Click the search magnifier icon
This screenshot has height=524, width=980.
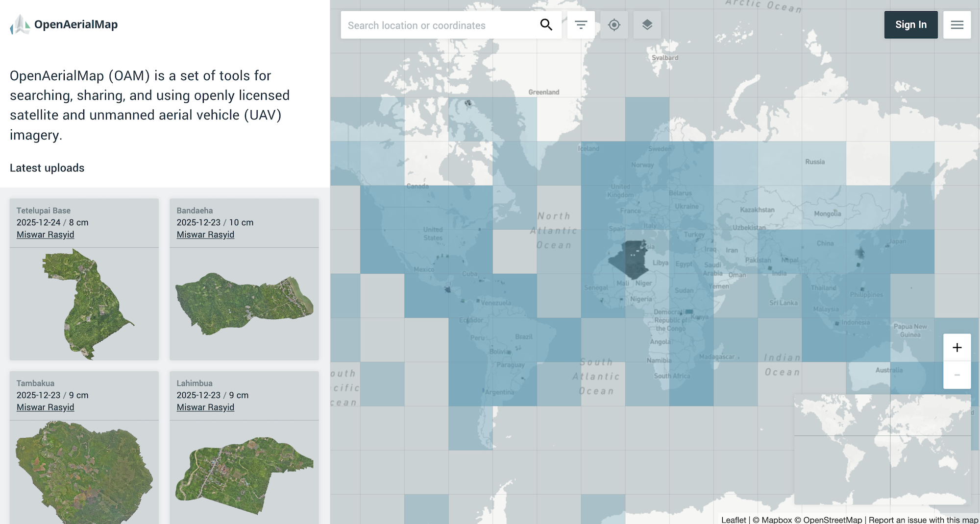(x=546, y=25)
